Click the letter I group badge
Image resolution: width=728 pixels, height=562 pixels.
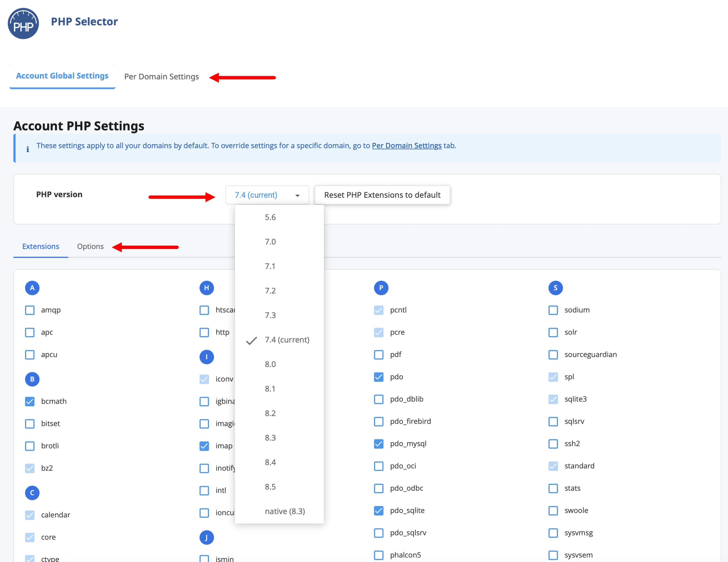tap(207, 357)
